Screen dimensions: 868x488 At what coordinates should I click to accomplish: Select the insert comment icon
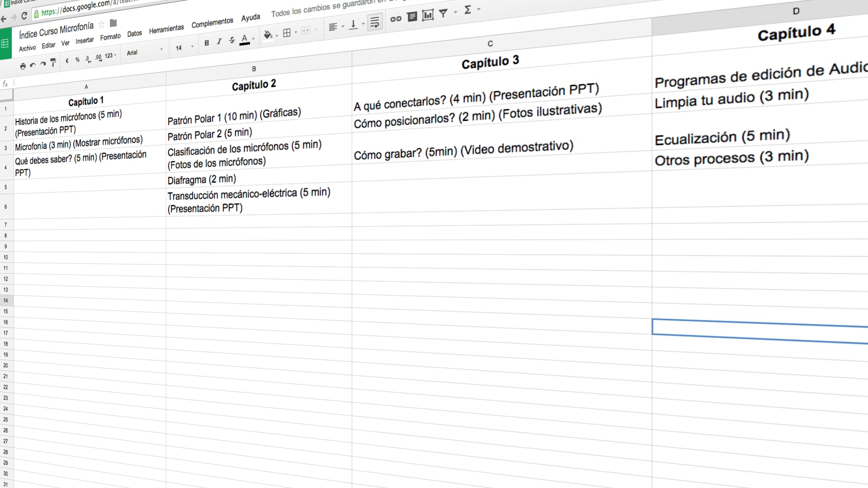point(412,17)
